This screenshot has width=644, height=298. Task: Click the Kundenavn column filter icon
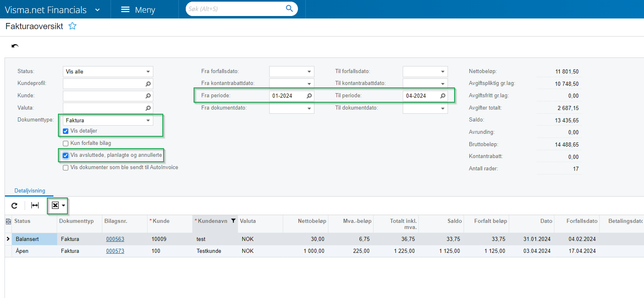click(x=233, y=221)
